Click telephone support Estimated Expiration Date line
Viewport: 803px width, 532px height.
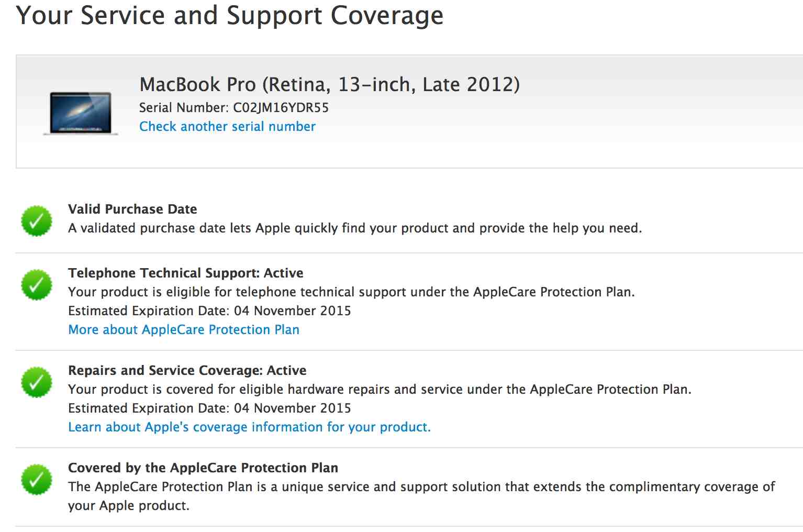[209, 311]
